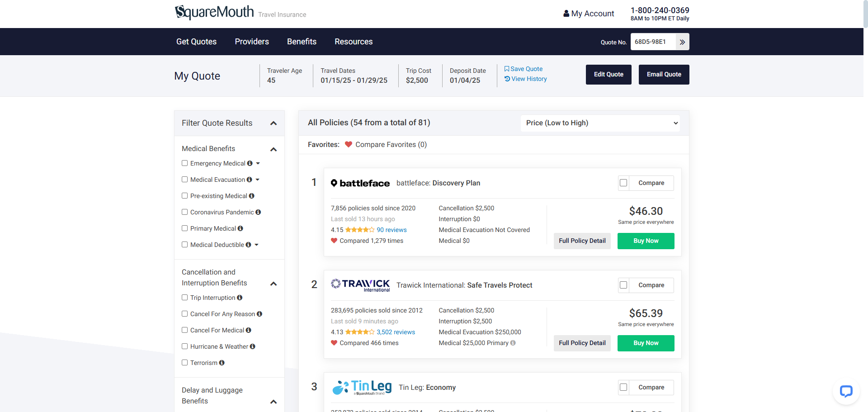868x412 pixels.
Task: Favorite Trawick plan via heart icon
Action: tap(334, 343)
